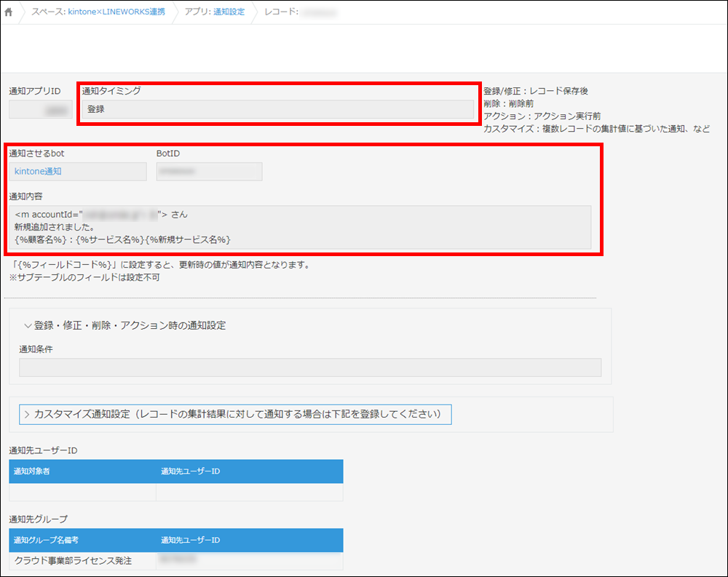Select the アクション：アクション実行前 note
The width and height of the screenshot is (728, 577).
[542, 116]
